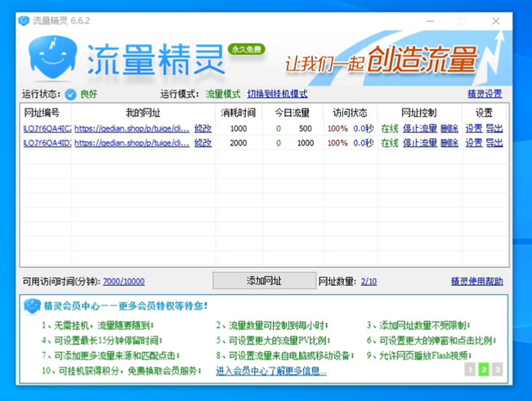Click the 流量模式 run mode text
The width and height of the screenshot is (532, 401).
(x=223, y=94)
